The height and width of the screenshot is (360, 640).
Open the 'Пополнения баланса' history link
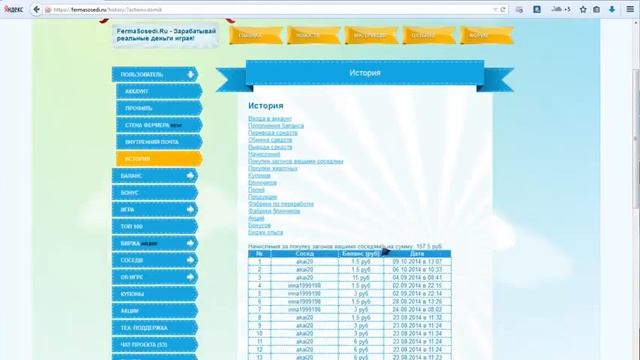tap(276, 126)
